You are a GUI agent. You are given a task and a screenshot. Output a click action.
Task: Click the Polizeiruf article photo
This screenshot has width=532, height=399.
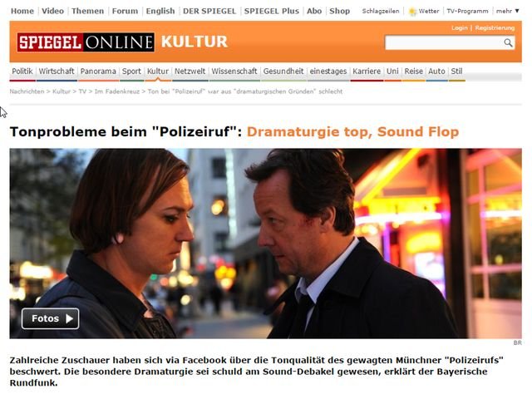pyautogui.click(x=266, y=244)
